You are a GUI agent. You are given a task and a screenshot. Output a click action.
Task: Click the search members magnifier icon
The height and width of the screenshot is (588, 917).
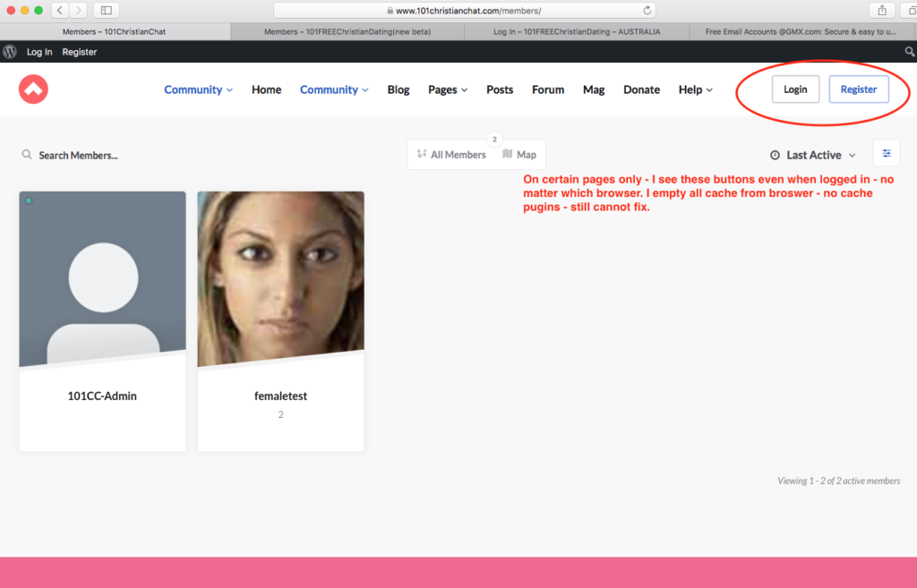click(27, 154)
